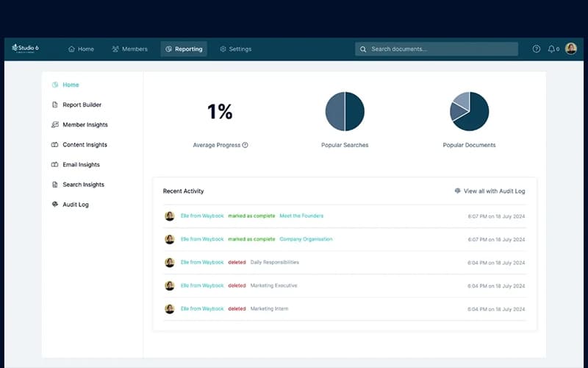Image resolution: width=588 pixels, height=368 pixels.
Task: Click the Audit Log sidebar icon
Action: 55,205
